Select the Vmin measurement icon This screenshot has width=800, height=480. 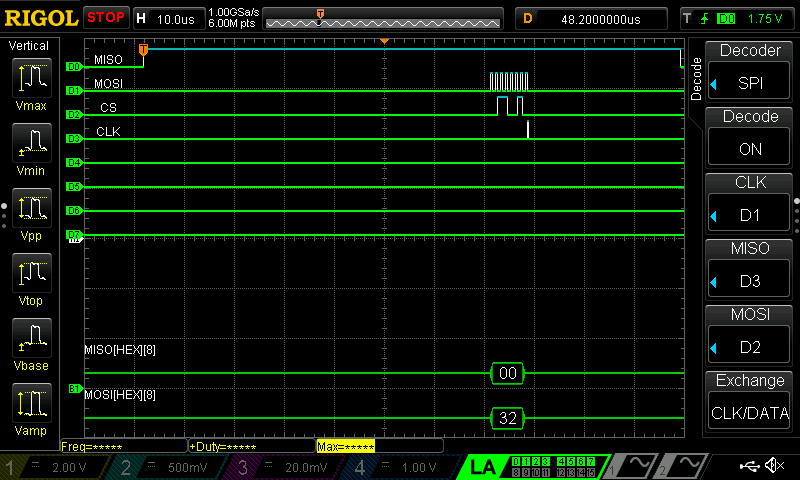tap(32, 142)
